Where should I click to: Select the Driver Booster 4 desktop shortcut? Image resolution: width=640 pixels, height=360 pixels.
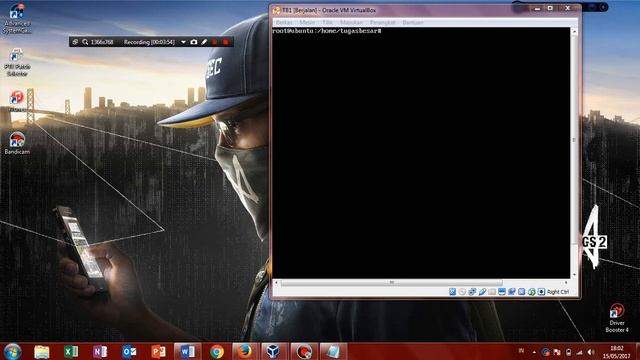[617, 318]
